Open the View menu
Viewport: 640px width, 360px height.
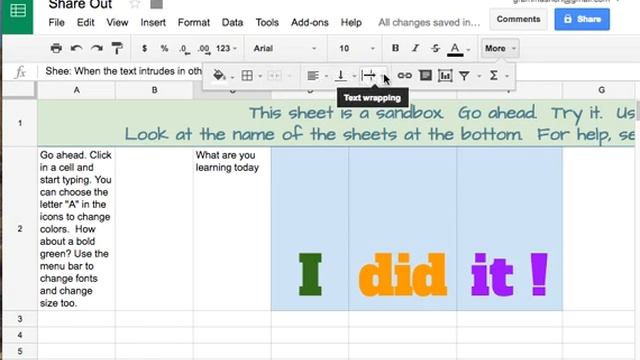pos(117,22)
